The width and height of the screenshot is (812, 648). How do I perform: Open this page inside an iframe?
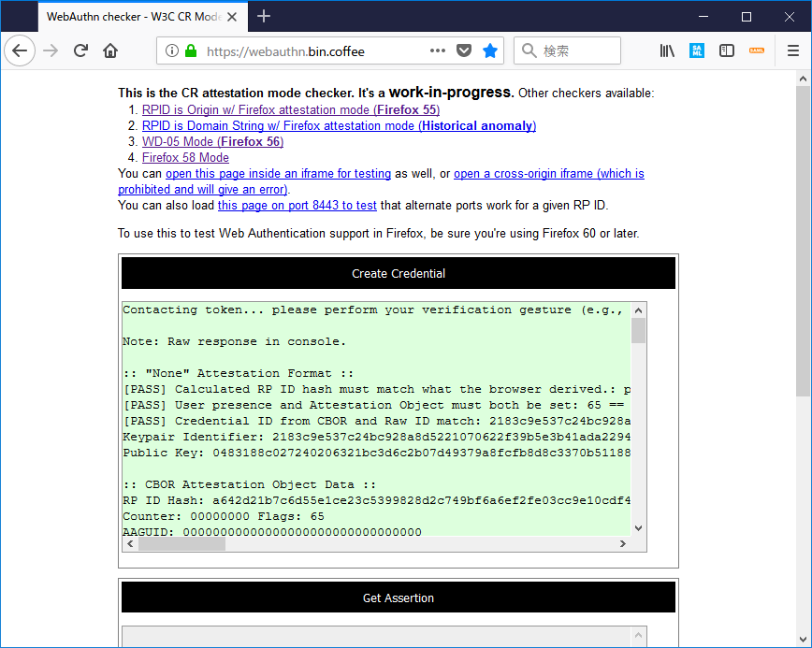[x=278, y=173]
